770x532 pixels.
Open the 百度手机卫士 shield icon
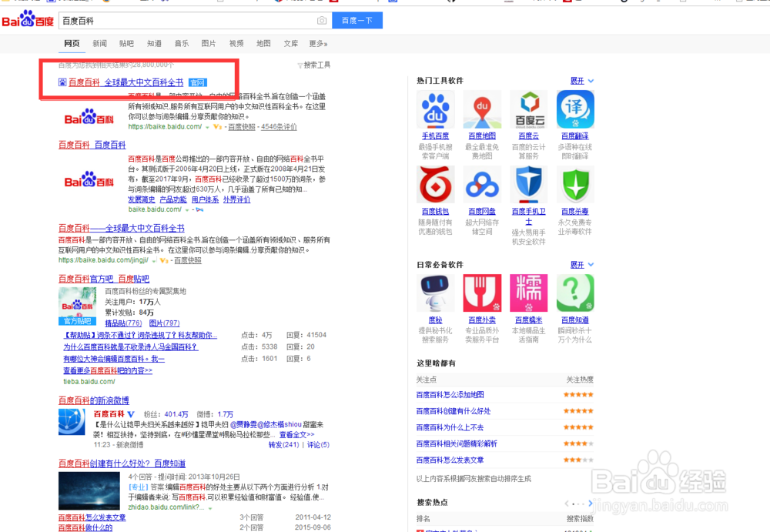pyautogui.click(x=528, y=184)
